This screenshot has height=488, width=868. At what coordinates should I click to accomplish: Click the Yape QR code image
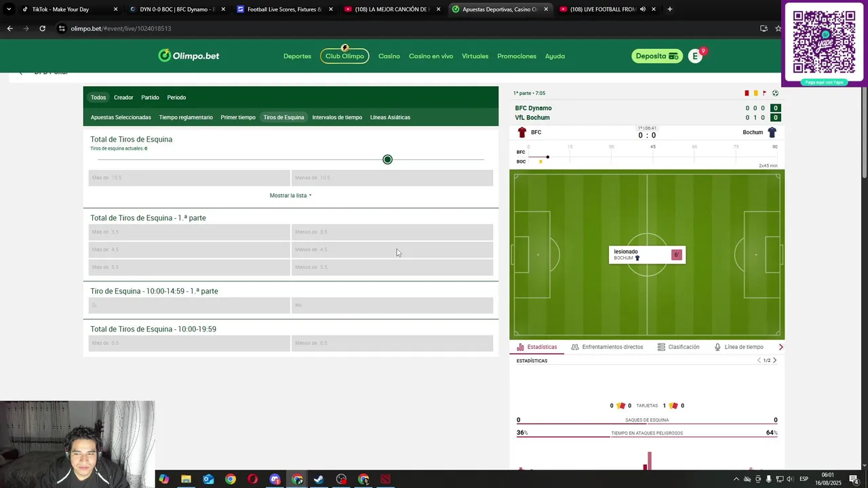(x=824, y=42)
